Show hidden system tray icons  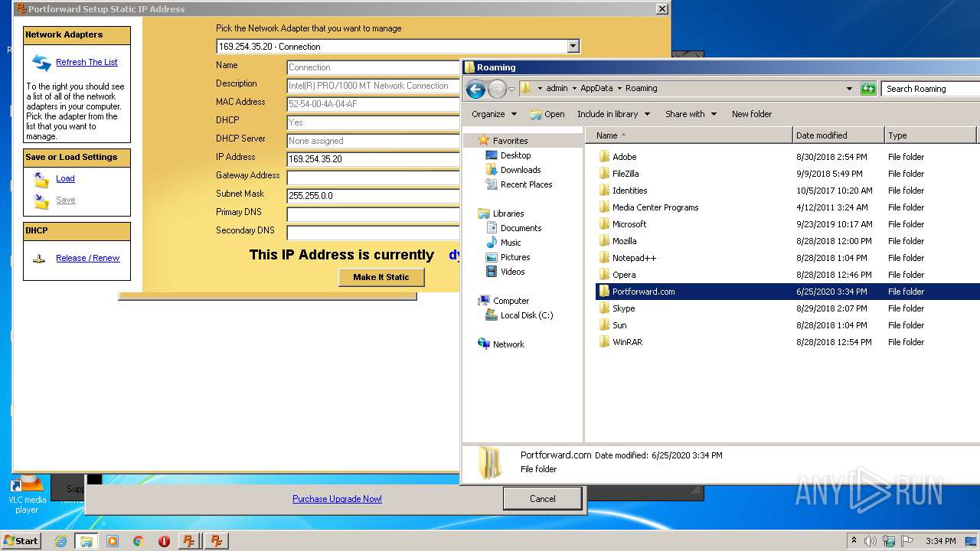(854, 541)
